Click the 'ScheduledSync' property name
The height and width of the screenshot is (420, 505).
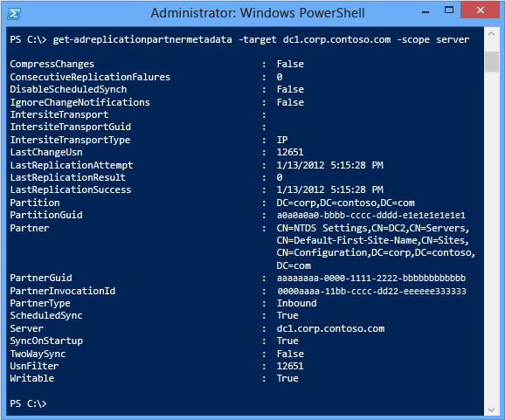pos(46,315)
